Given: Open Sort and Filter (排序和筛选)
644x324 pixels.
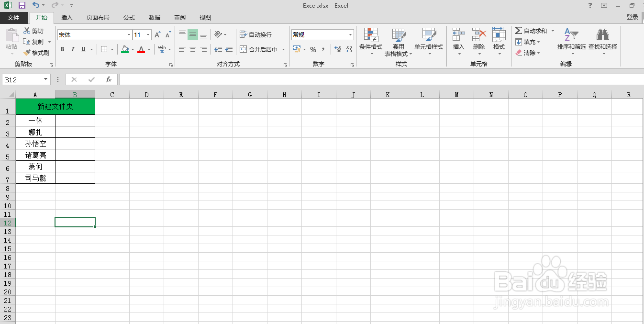Looking at the screenshot, I should [x=571, y=42].
